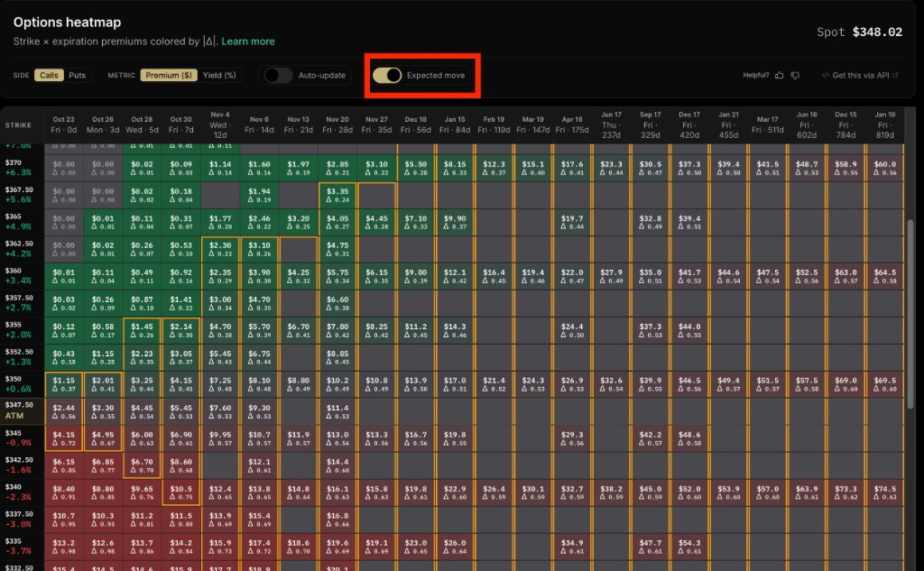
Task: Click the $2.30 Δ 0.23 cell at $362.50
Action: pyautogui.click(x=220, y=249)
